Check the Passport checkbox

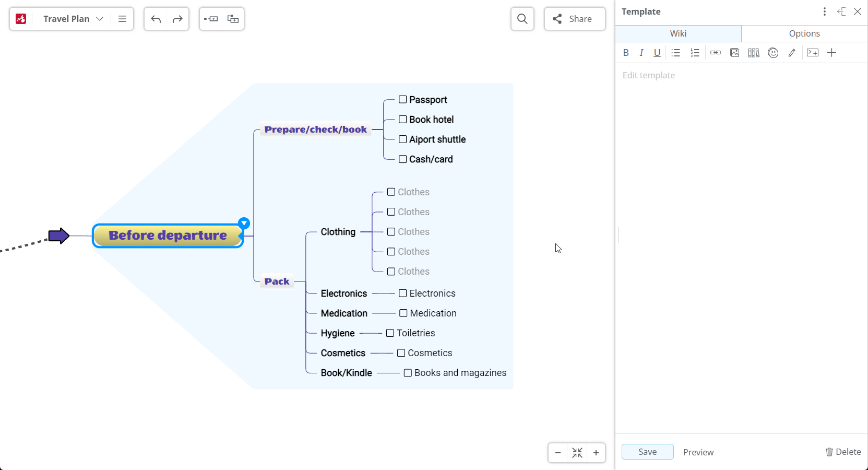pos(403,100)
